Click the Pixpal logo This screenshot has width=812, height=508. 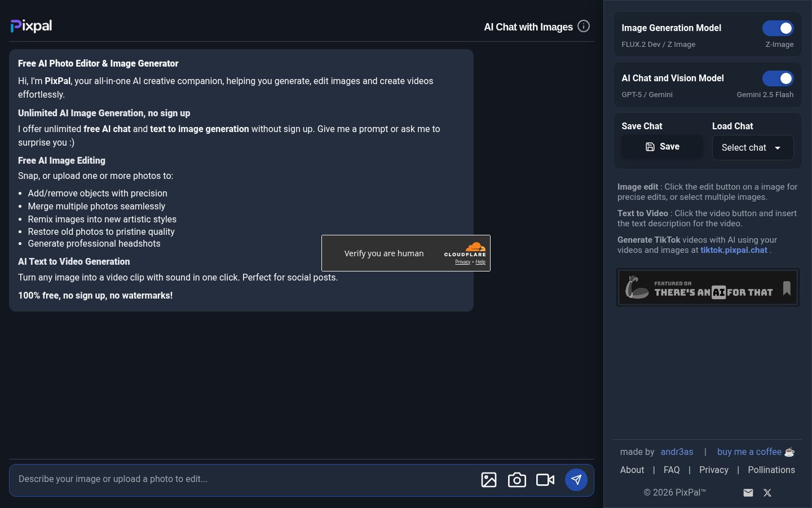31,26
